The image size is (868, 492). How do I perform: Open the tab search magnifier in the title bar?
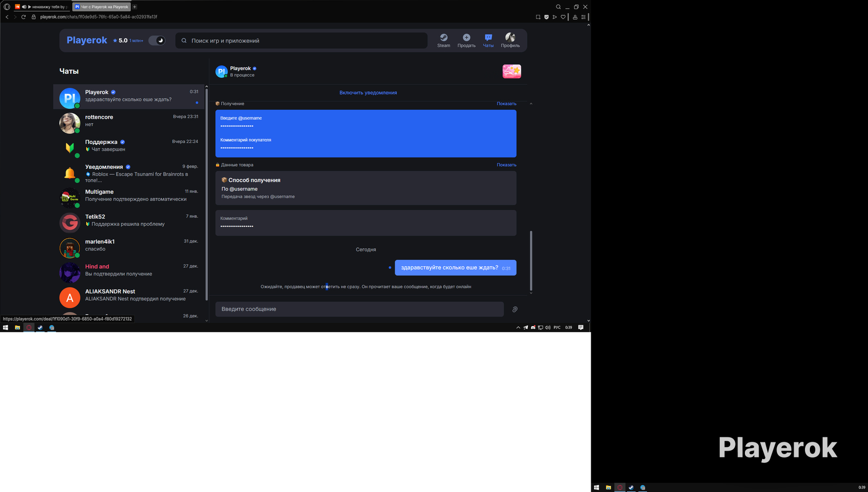(558, 7)
